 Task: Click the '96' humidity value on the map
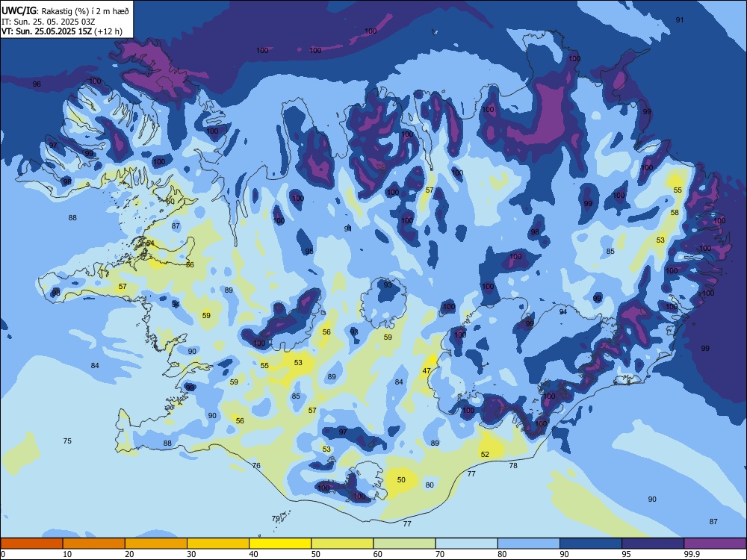[37, 84]
